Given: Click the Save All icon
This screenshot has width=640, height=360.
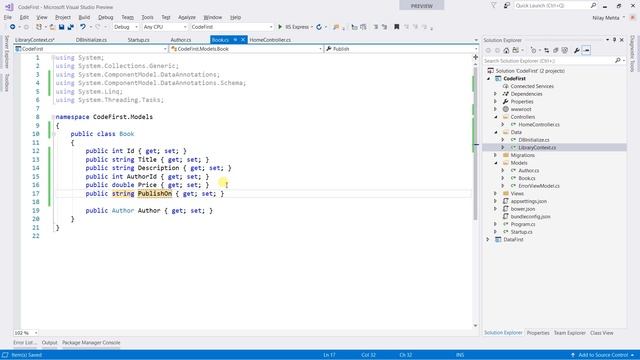Looking at the screenshot, I should pyautogui.click(x=71, y=27).
